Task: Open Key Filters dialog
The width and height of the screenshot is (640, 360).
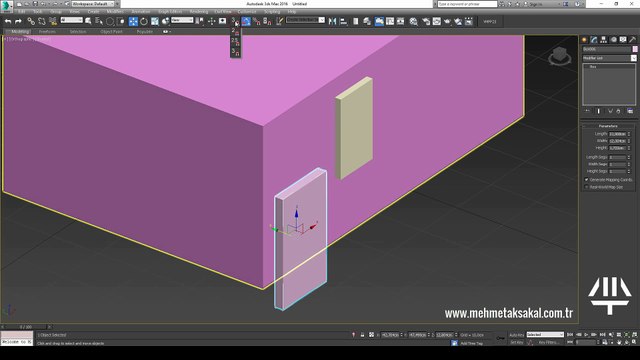Action: (548, 342)
